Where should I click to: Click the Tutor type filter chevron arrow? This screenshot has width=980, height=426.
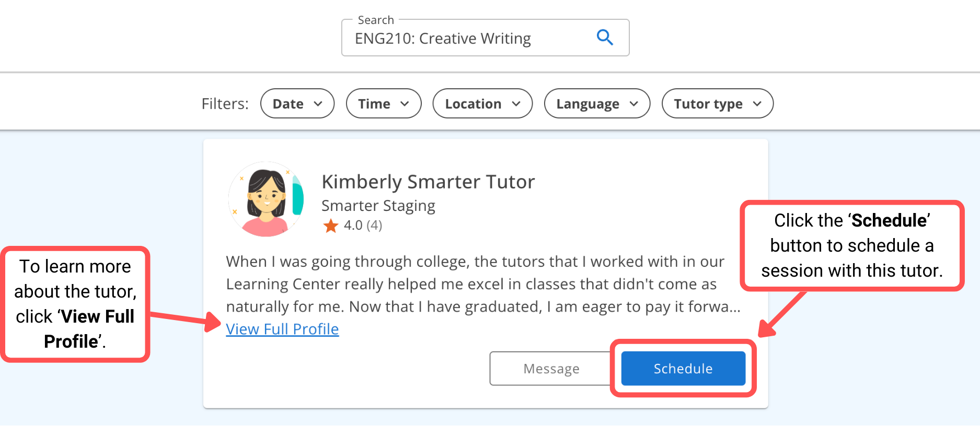click(758, 103)
